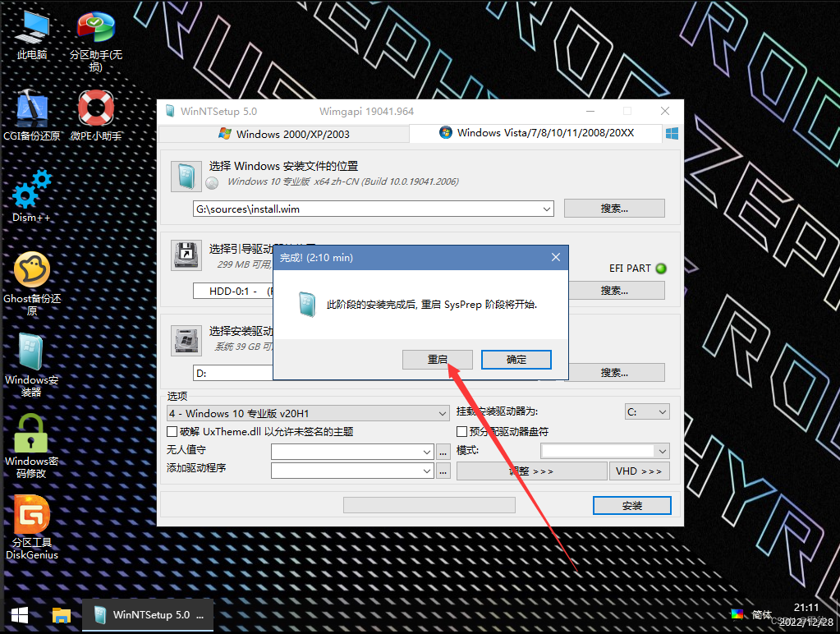Image resolution: width=840 pixels, height=634 pixels.
Task: Click the dialog's info package icon
Action: [307, 304]
